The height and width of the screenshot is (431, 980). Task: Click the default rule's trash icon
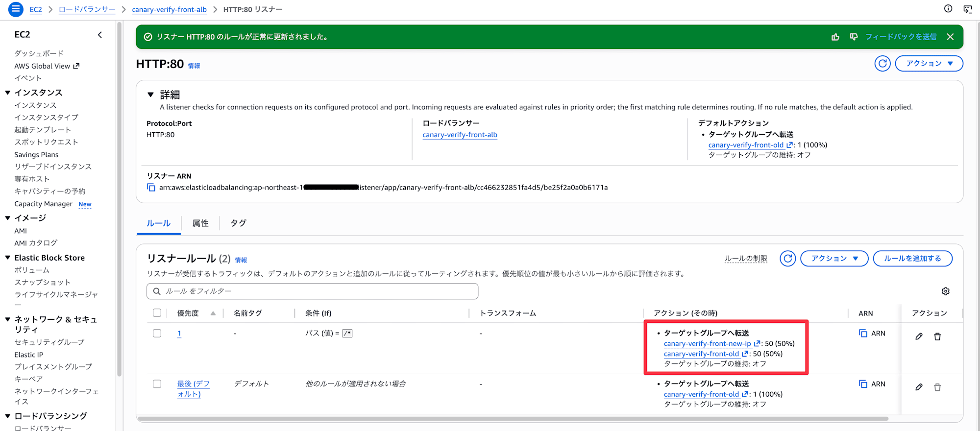(937, 387)
